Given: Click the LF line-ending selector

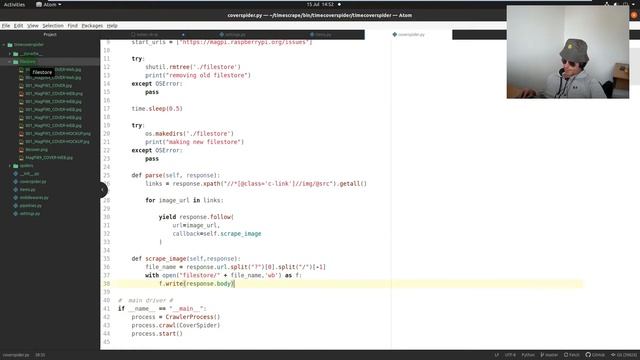Looking at the screenshot, I should [496, 355].
